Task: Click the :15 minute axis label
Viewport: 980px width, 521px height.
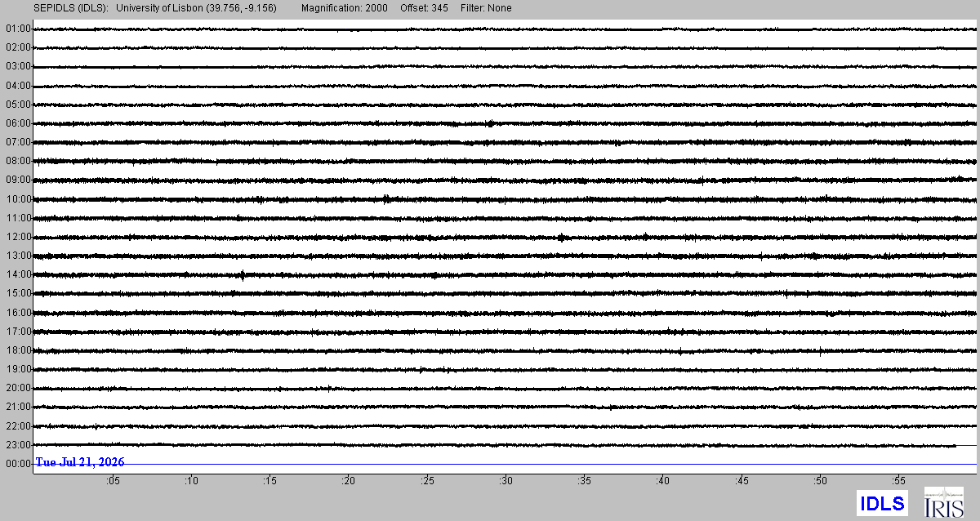Action: tap(269, 481)
